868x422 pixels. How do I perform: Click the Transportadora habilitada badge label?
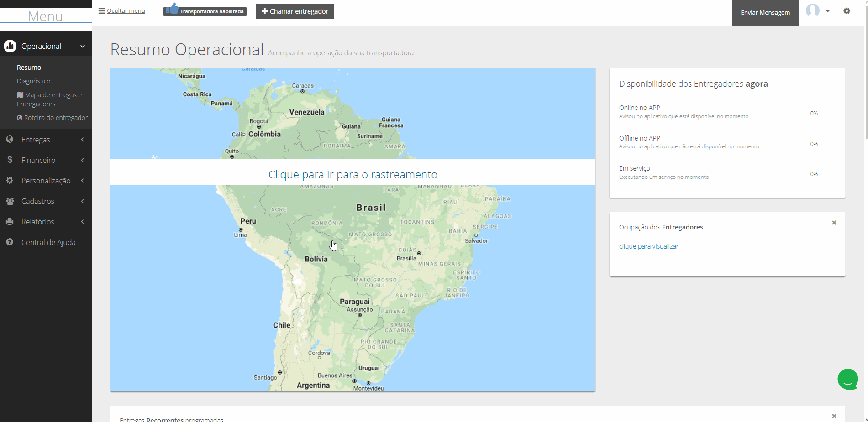[212, 11]
